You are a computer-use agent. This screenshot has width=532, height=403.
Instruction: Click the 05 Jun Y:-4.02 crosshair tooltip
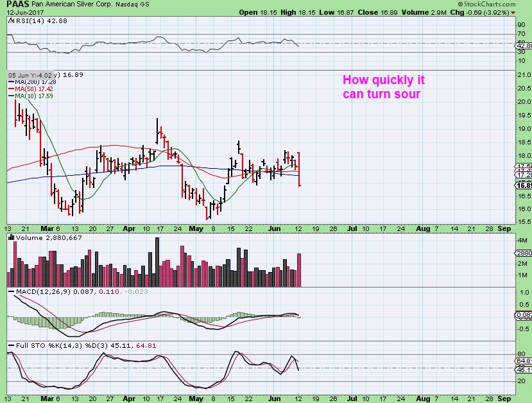point(31,75)
